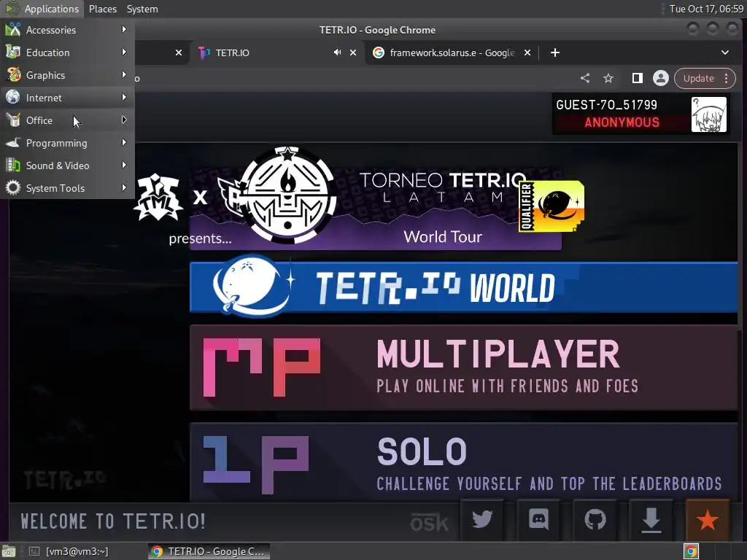This screenshot has width=747, height=560.
Task: Click the Programming category icon
Action: pyautogui.click(x=13, y=142)
